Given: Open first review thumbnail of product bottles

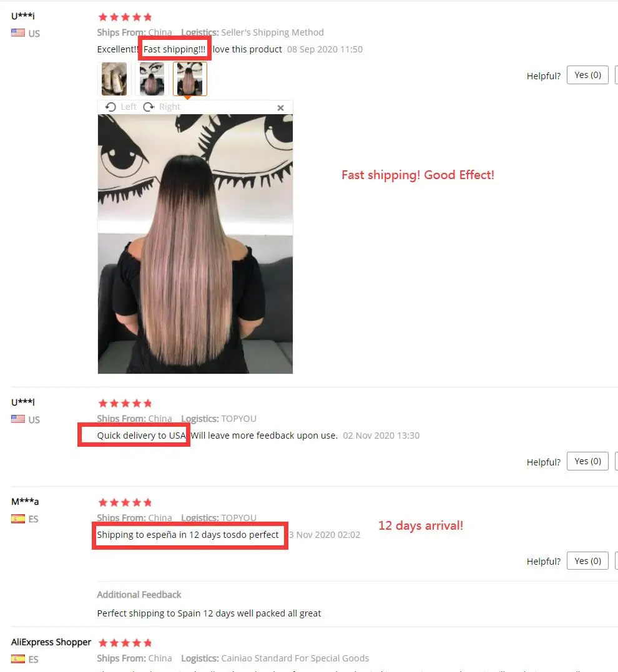Looking at the screenshot, I should [114, 79].
